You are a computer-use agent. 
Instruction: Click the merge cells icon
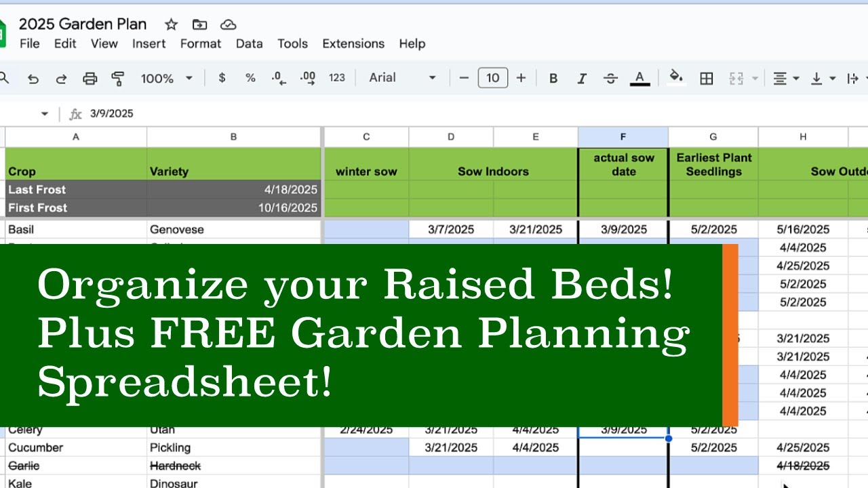[x=736, y=79]
